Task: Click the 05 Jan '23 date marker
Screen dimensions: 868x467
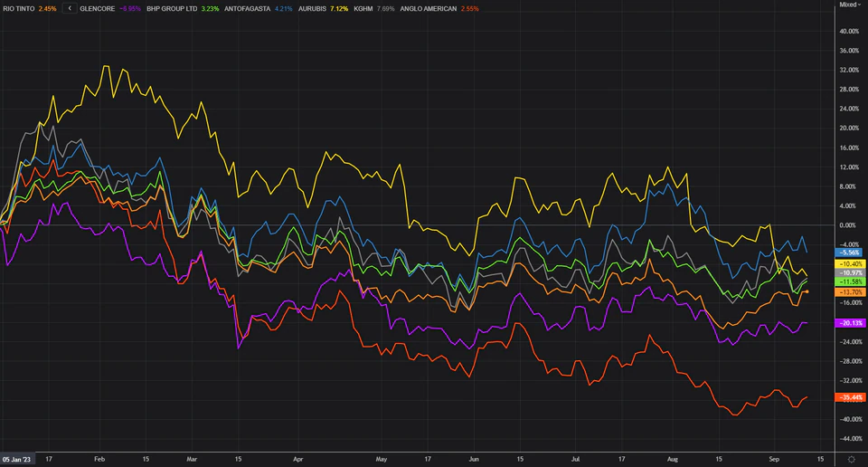Action: 18,459
